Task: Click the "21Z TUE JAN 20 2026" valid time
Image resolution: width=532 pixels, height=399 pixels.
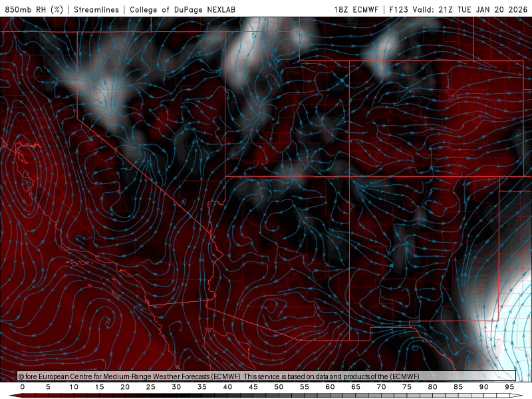Action: tap(483, 9)
